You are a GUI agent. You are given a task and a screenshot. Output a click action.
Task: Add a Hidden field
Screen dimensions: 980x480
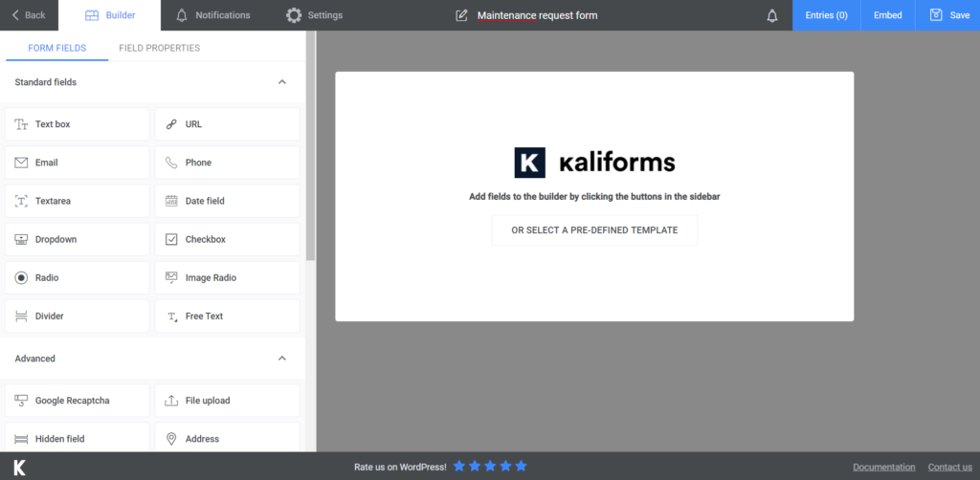(77, 439)
